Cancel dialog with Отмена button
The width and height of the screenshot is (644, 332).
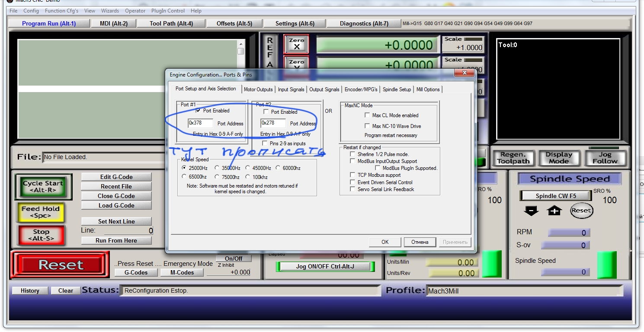point(420,242)
